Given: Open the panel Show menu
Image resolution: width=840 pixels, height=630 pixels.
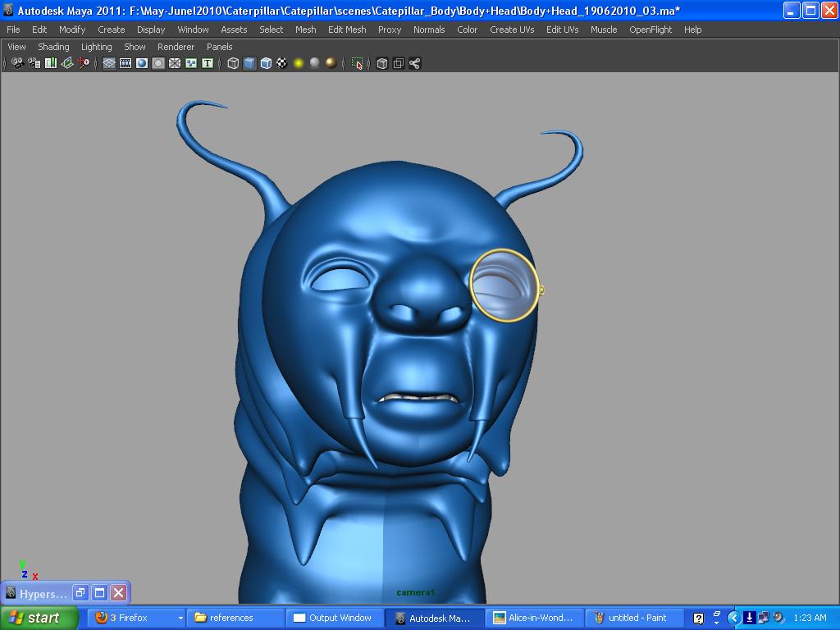Looking at the screenshot, I should click(x=135, y=47).
